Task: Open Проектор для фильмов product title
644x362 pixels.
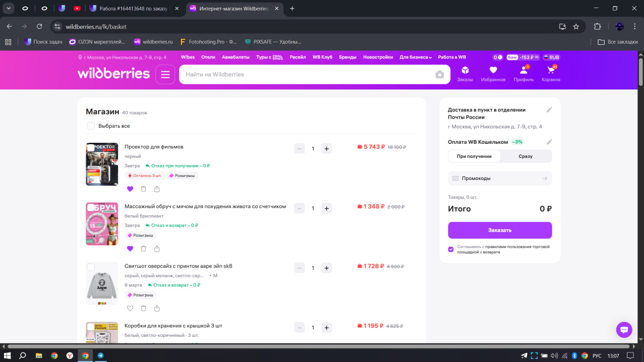Action: pyautogui.click(x=154, y=147)
